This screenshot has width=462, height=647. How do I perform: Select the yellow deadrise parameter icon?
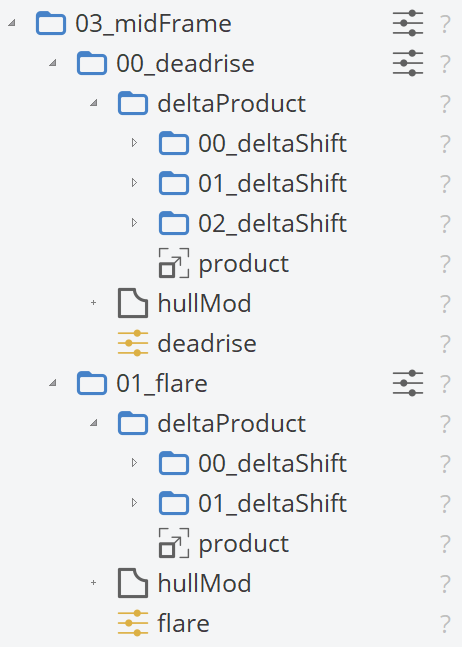pos(132,343)
